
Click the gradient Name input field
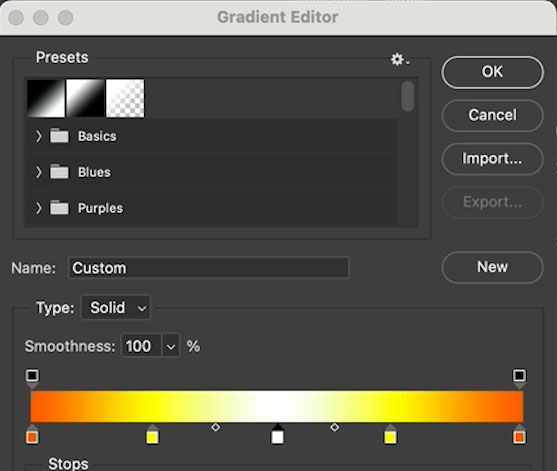209,268
